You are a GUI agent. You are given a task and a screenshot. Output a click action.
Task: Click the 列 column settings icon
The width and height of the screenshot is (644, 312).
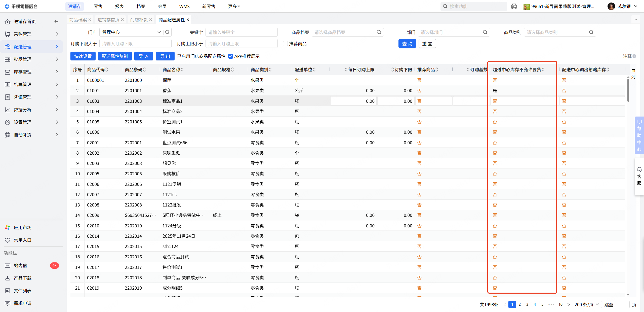[x=633, y=71]
